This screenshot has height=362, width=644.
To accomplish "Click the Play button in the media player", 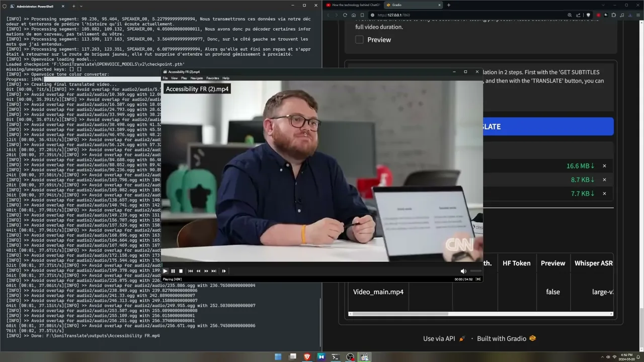I will point(165,271).
